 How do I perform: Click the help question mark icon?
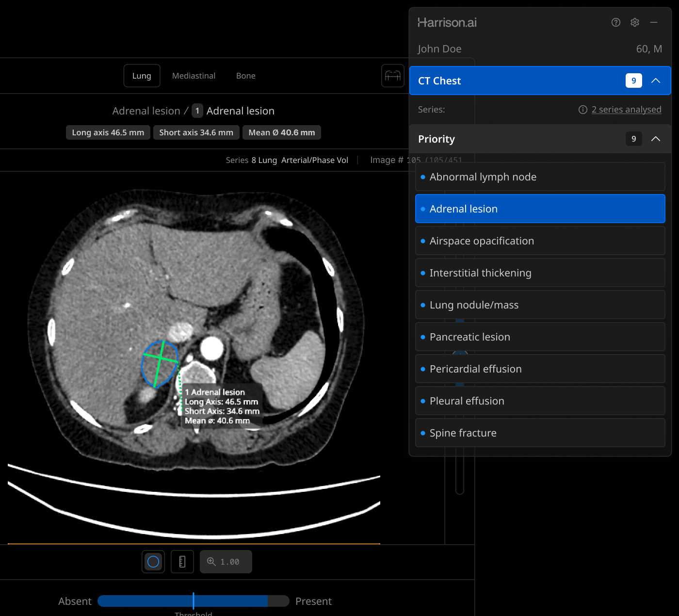[x=615, y=22]
